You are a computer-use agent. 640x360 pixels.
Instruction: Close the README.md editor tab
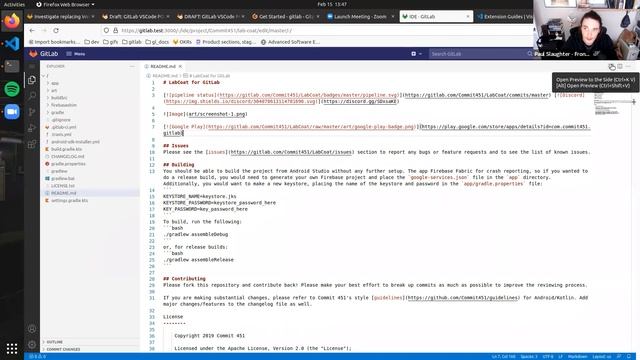(x=180, y=66)
